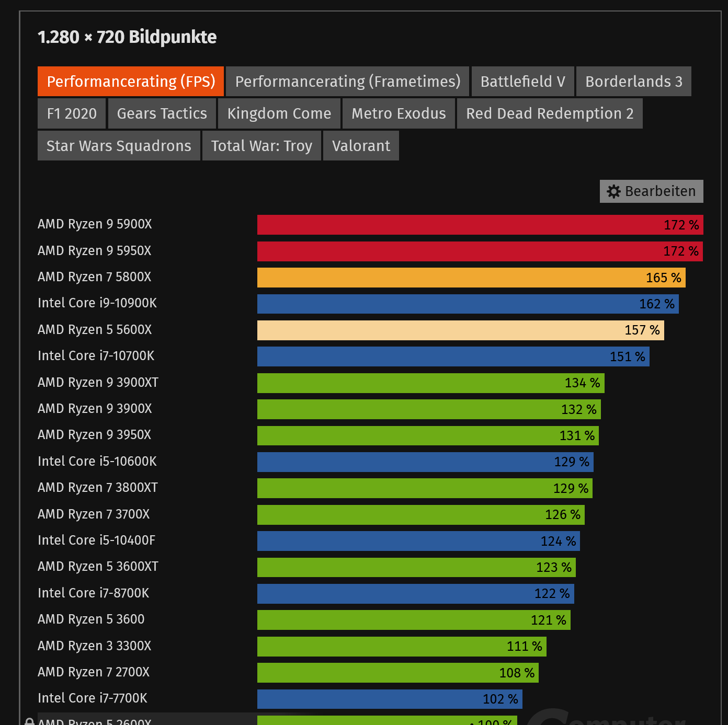Open the Borderlands 3 tab

tap(634, 82)
